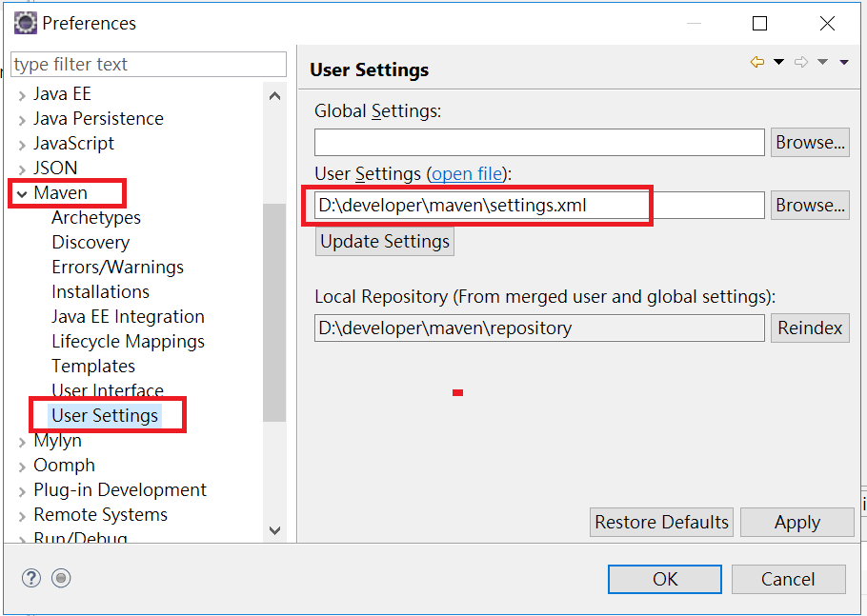Open the help question mark icon
Screen dimensions: 867x616
click(x=30, y=579)
